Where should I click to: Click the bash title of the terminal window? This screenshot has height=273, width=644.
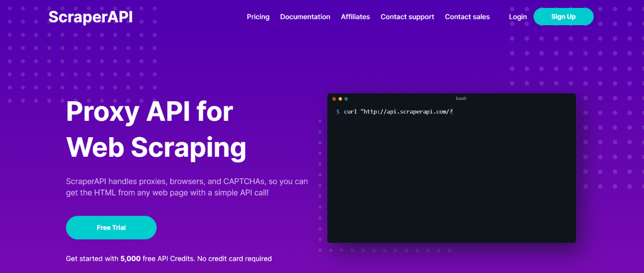pyautogui.click(x=461, y=98)
